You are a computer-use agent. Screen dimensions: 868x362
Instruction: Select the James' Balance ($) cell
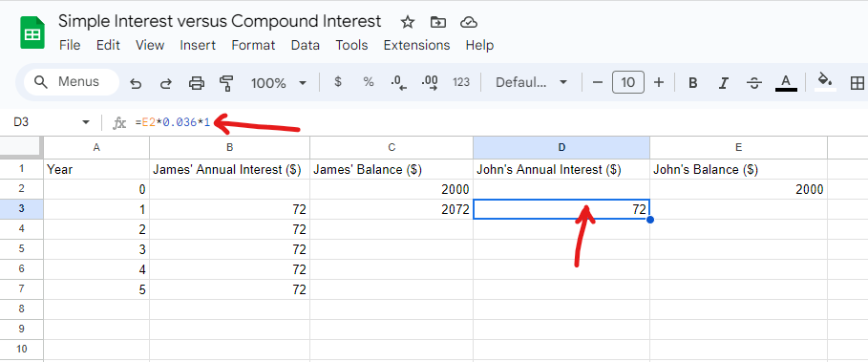point(392,169)
